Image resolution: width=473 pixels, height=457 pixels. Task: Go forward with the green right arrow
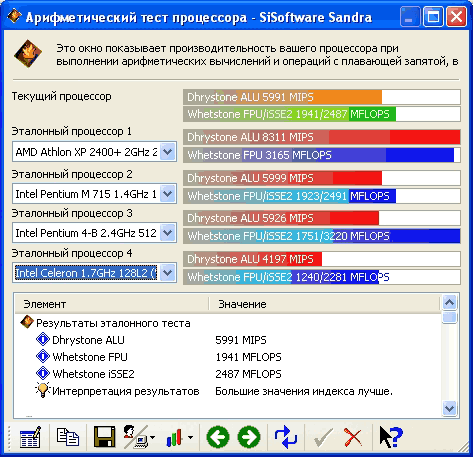pyautogui.click(x=249, y=437)
